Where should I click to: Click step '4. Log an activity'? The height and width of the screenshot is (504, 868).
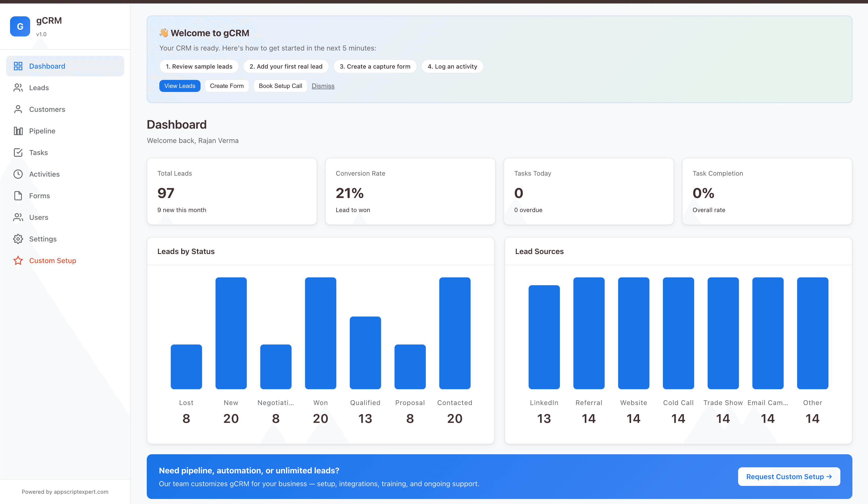pyautogui.click(x=452, y=66)
